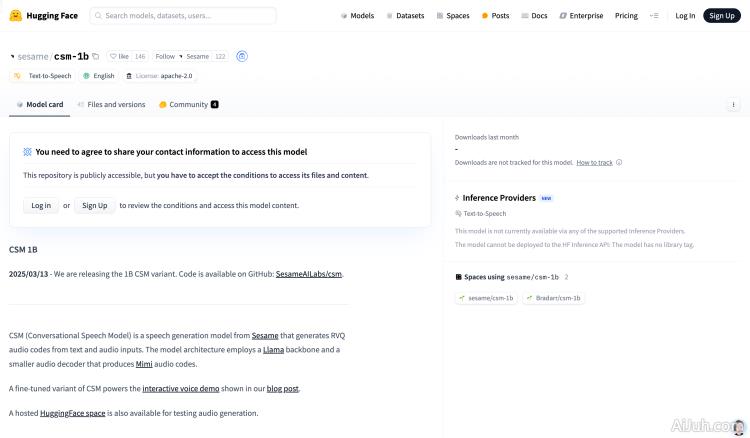
Task: Click the blue circular badge icon
Action: click(242, 57)
